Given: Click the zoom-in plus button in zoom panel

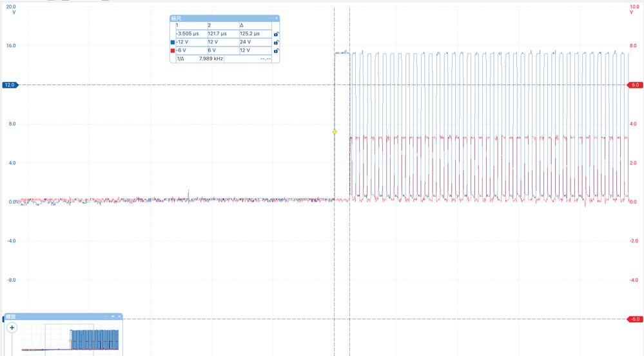Looking at the screenshot, I should (x=12, y=328).
